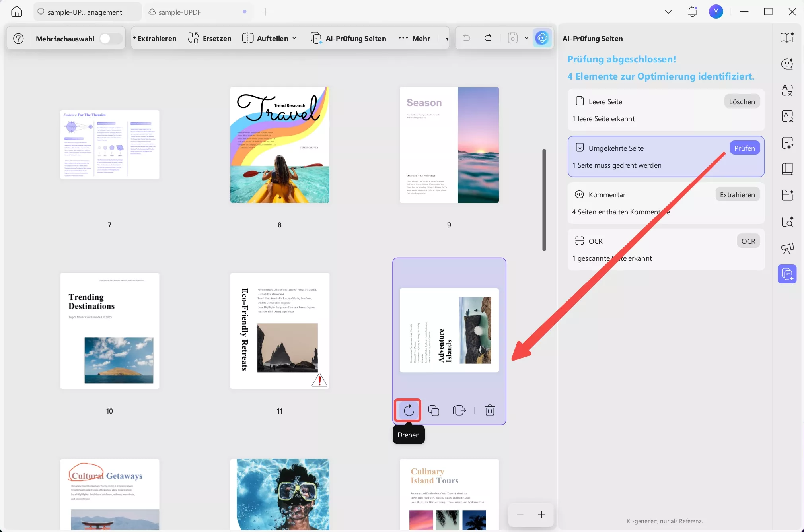Image resolution: width=804 pixels, height=532 pixels.
Task: Enable the Mehrfachauswahl toggle switch
Action: [x=110, y=38]
